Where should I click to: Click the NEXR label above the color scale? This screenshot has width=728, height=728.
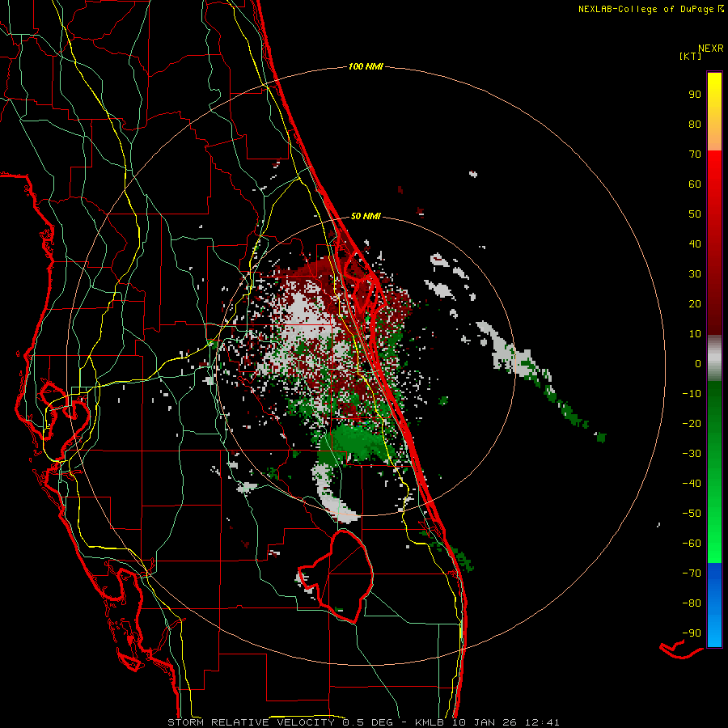pyautogui.click(x=710, y=49)
